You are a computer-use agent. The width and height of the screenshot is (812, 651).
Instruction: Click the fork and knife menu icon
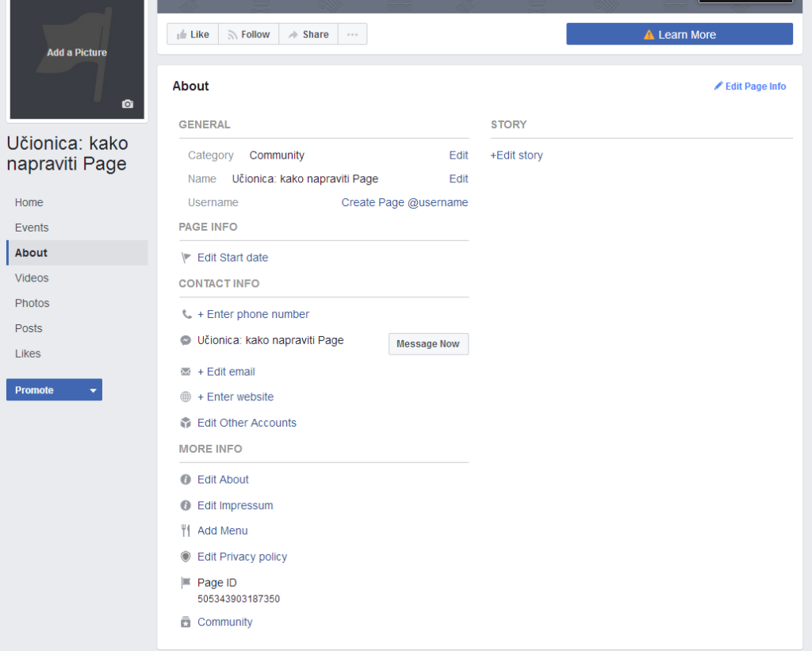186,531
